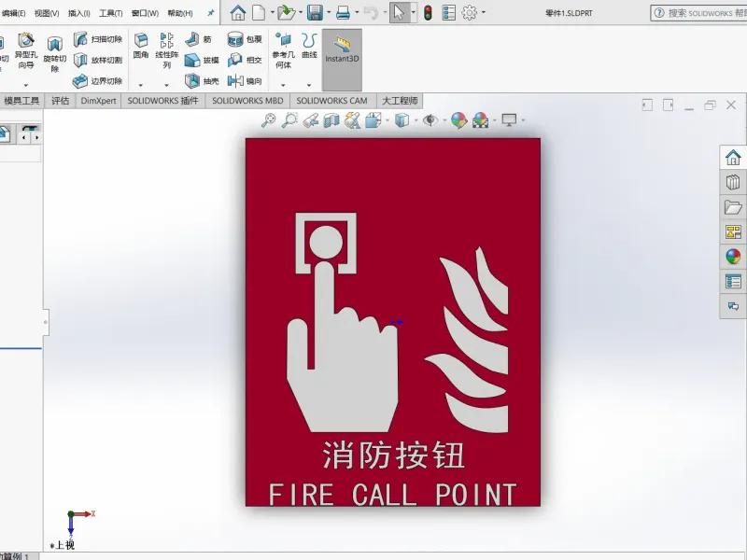Pick the Boundary Cut (边界切除) tool
Screen dimensions: 747x560
point(98,81)
